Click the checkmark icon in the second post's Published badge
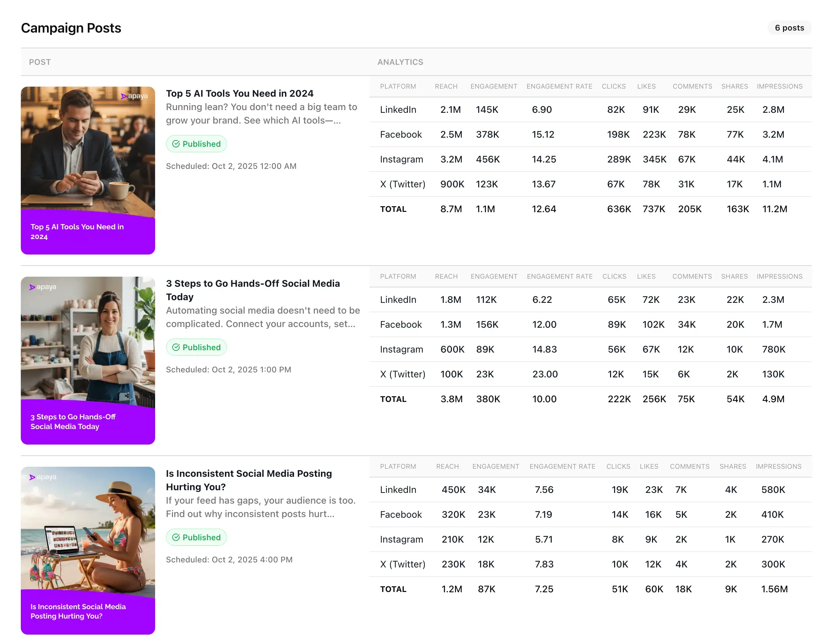 [176, 347]
